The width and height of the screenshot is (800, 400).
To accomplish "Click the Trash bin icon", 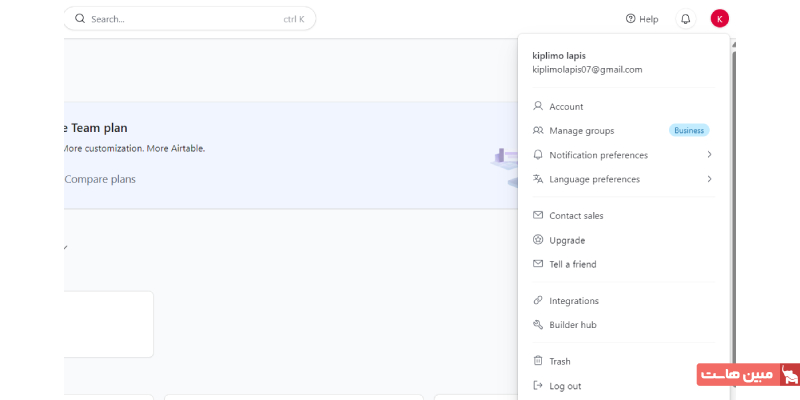I will pos(538,361).
